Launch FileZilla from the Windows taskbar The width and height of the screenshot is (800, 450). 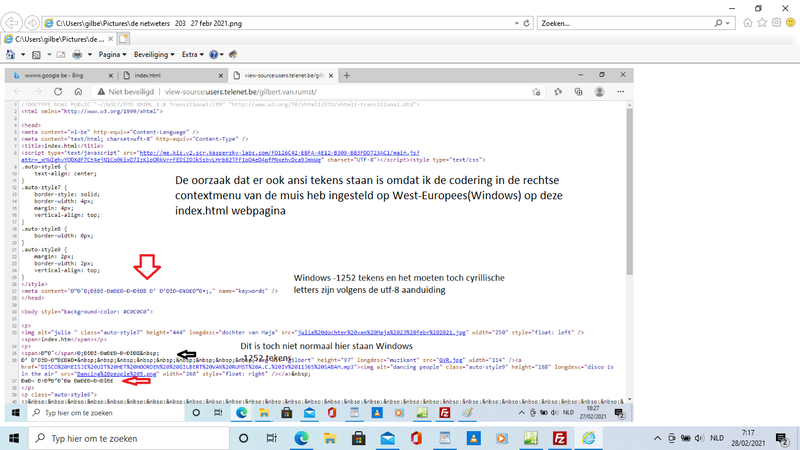(x=560, y=439)
